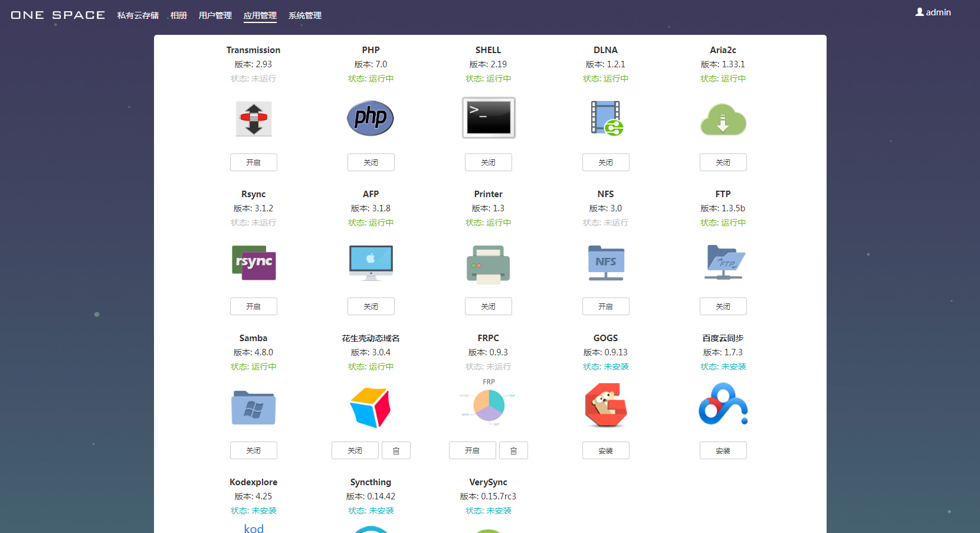980x533 pixels.
Task: Click the FRPC pie chart icon
Action: pos(489,403)
